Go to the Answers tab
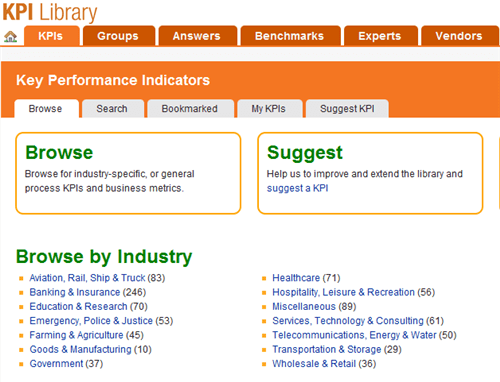This screenshot has height=382, width=500. [x=198, y=36]
